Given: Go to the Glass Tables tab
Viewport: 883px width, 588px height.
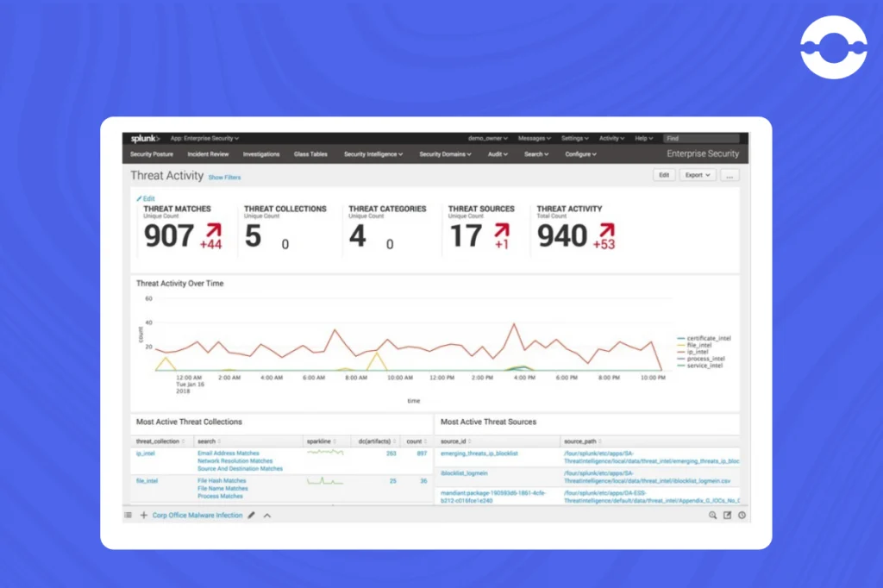Looking at the screenshot, I should click(310, 154).
